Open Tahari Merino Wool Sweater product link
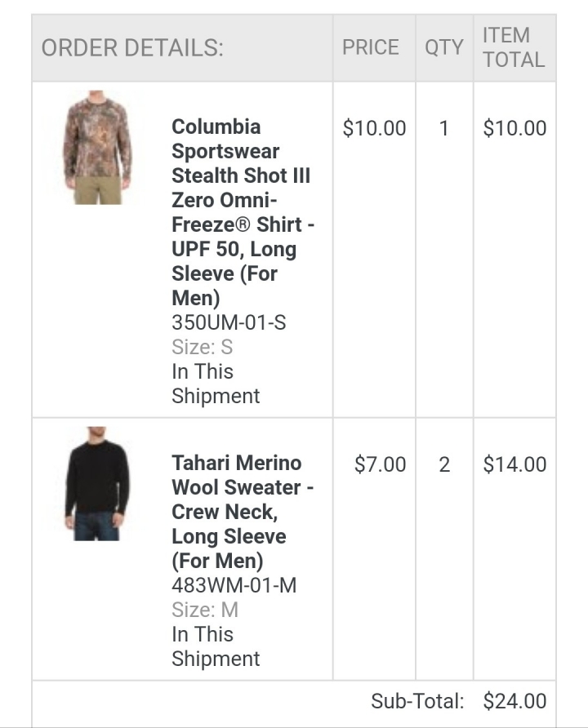The width and height of the screenshot is (588, 728). point(243,512)
